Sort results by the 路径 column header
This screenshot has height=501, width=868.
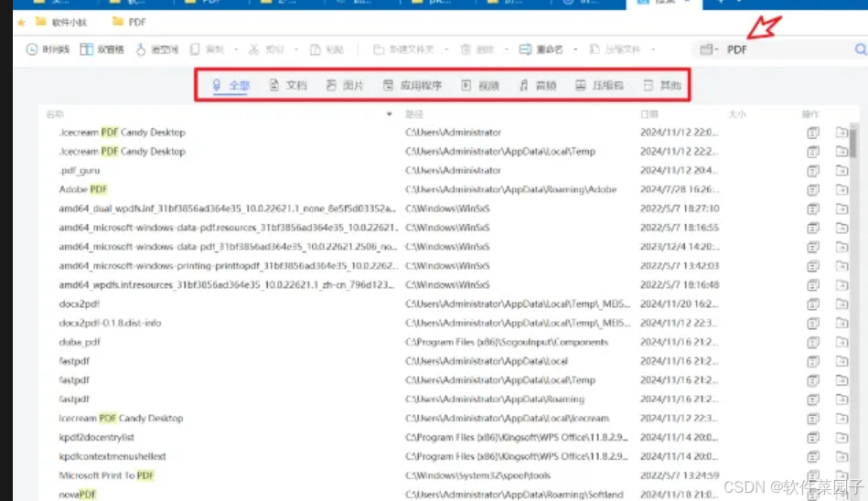coord(414,114)
